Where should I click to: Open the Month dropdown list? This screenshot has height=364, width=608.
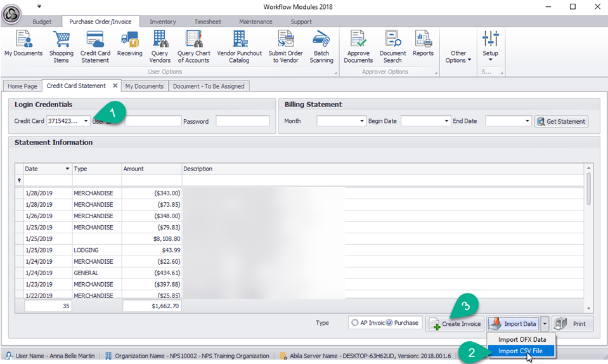(x=361, y=121)
